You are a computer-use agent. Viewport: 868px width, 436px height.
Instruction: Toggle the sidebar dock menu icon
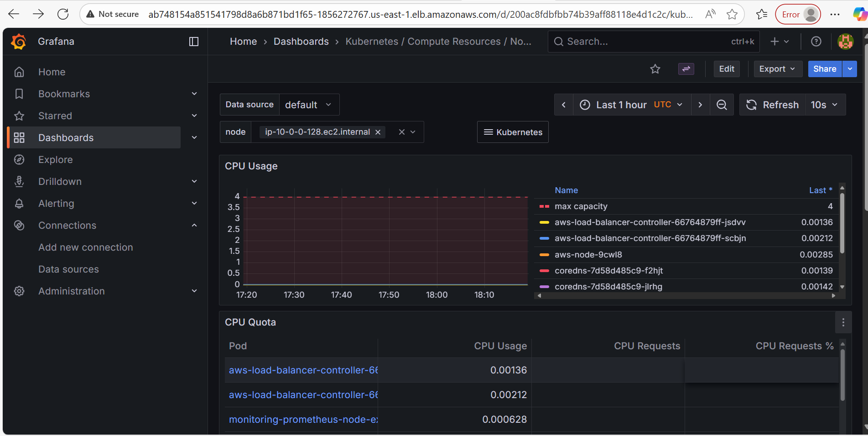click(x=194, y=42)
